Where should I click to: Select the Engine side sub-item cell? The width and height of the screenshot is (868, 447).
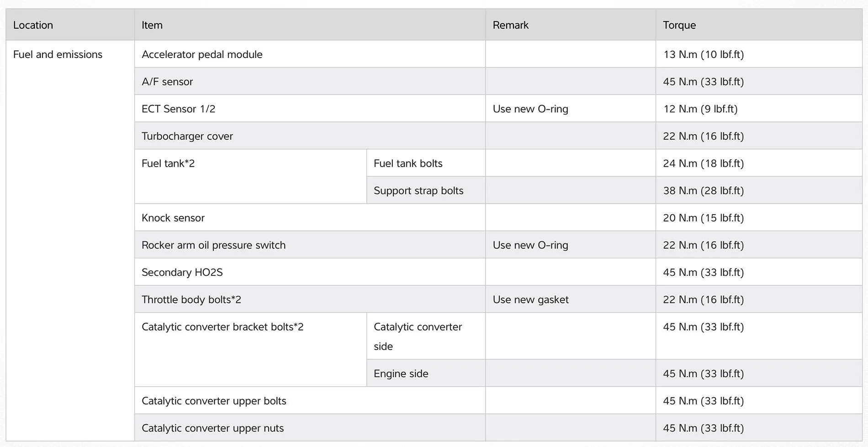tap(401, 373)
